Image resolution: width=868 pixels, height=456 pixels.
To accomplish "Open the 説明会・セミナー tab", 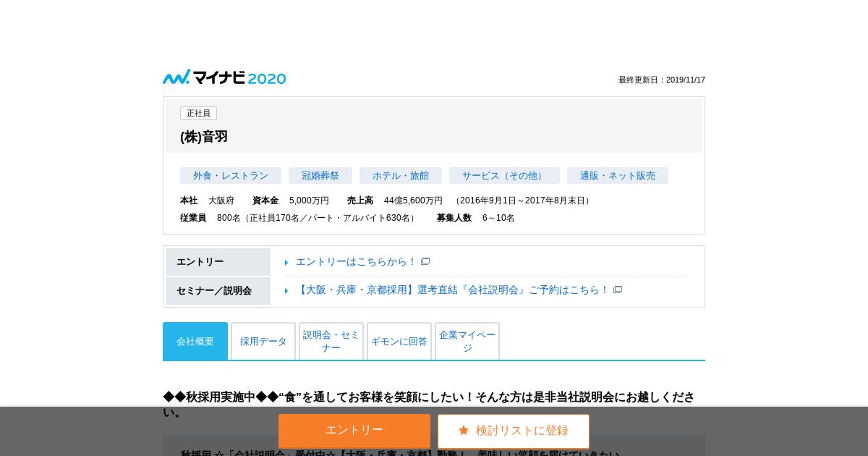I will point(331,341).
